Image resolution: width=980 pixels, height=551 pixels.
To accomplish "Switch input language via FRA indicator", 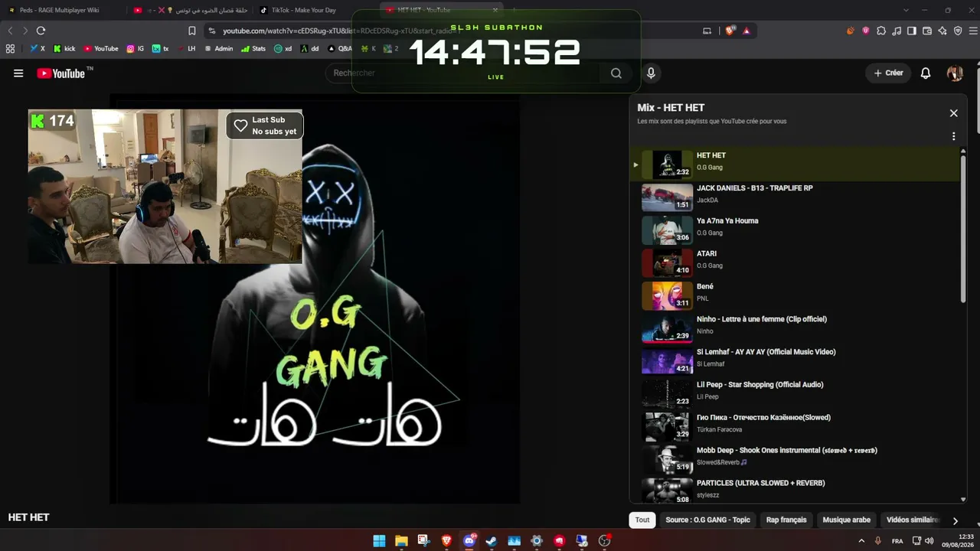I will click(897, 541).
